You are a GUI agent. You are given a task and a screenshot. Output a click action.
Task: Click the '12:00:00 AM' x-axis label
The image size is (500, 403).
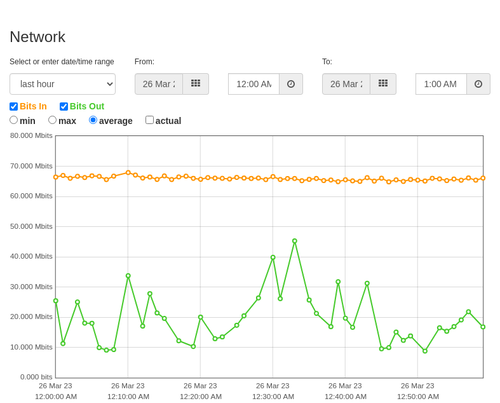pyautogui.click(x=56, y=397)
